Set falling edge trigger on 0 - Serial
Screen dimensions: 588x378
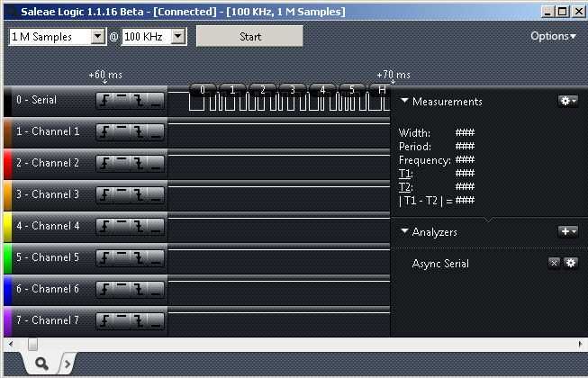coord(140,101)
